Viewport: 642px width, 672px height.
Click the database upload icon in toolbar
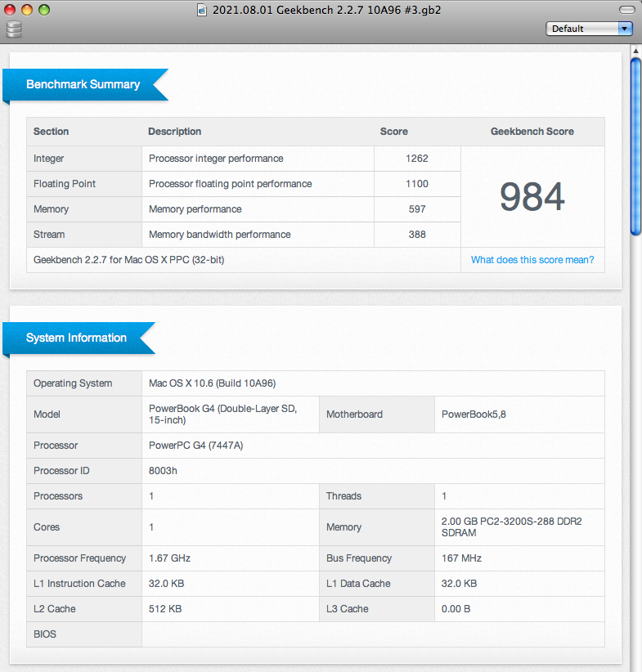tap(14, 29)
